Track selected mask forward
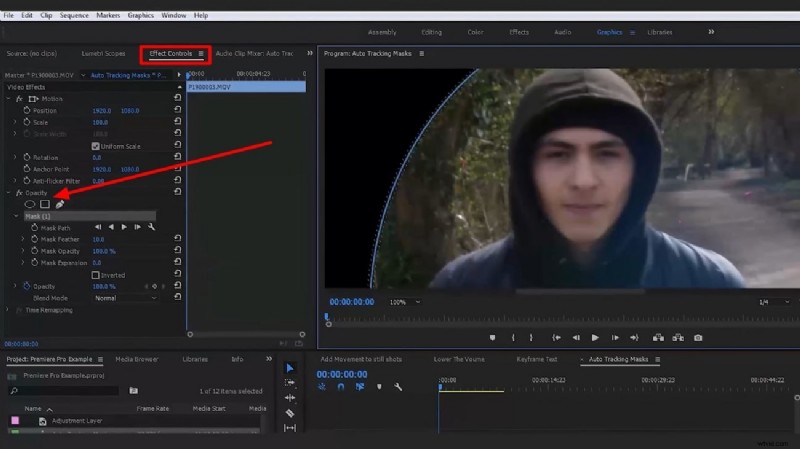 pos(124,227)
